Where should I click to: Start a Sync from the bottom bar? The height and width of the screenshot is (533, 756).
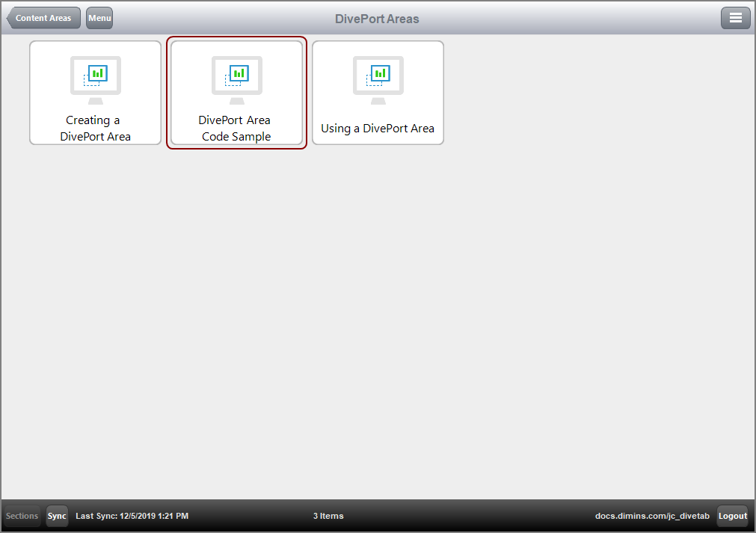point(56,516)
